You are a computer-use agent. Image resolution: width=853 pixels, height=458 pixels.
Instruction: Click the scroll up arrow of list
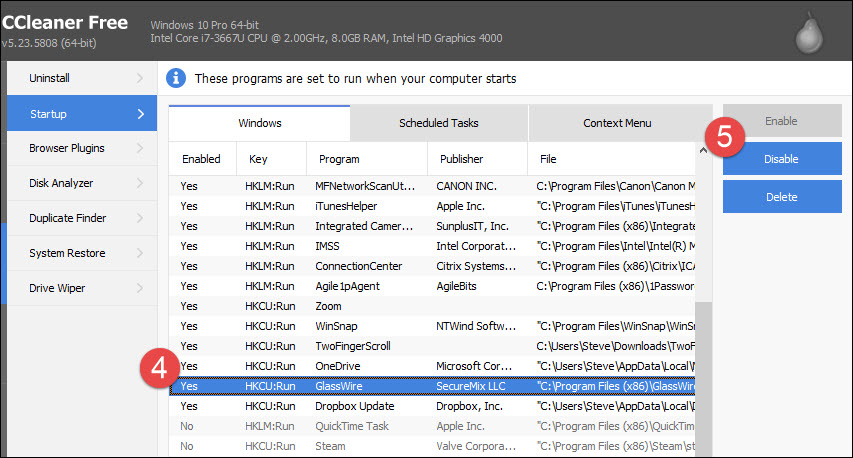(703, 151)
